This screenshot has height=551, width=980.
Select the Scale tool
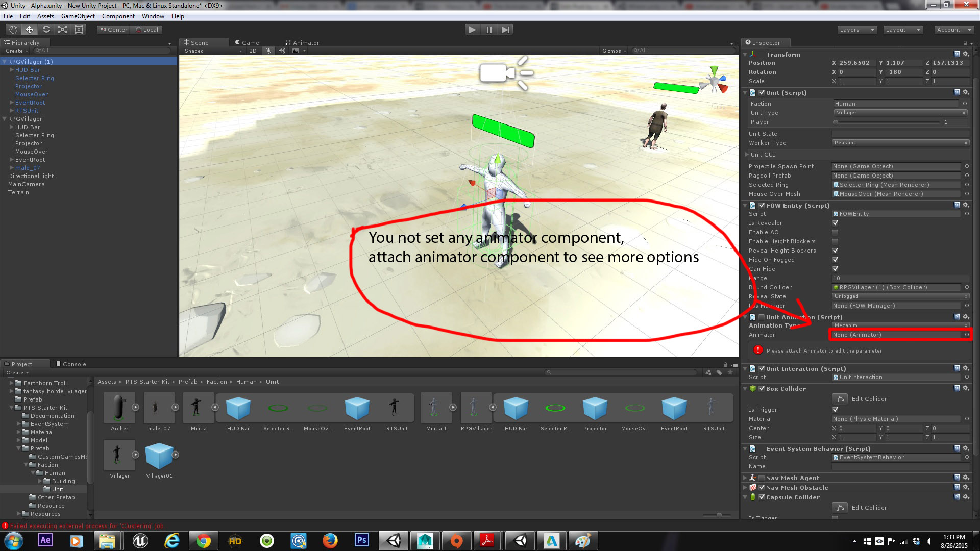[x=62, y=30]
